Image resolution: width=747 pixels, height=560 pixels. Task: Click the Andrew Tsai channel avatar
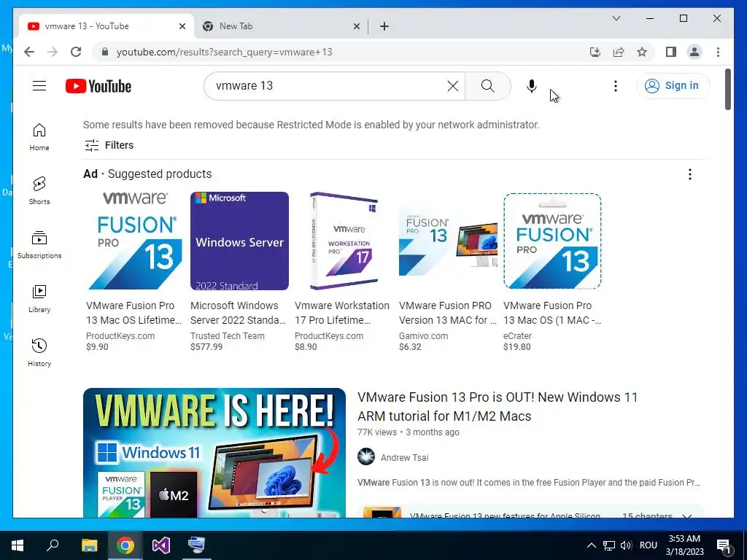pyautogui.click(x=366, y=456)
